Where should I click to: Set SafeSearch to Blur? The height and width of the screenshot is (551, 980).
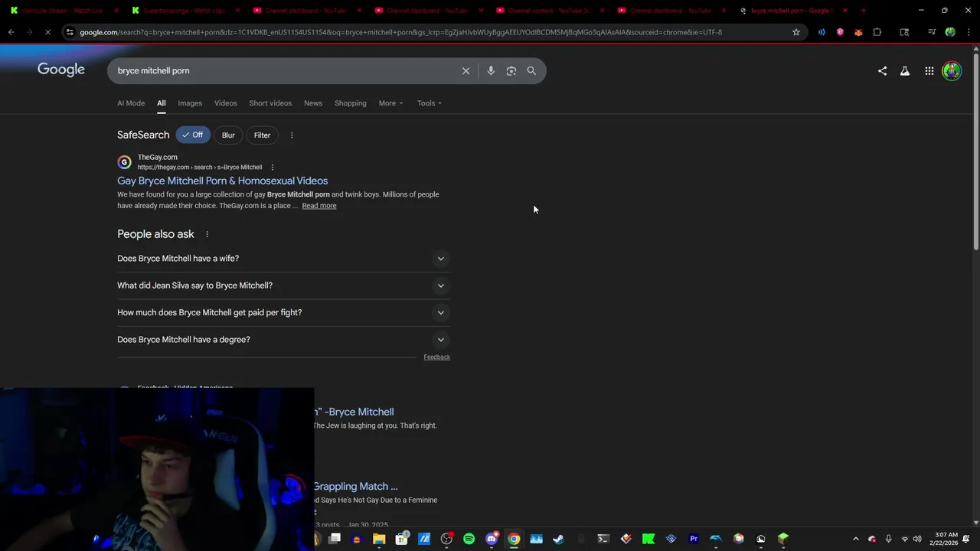coord(228,135)
